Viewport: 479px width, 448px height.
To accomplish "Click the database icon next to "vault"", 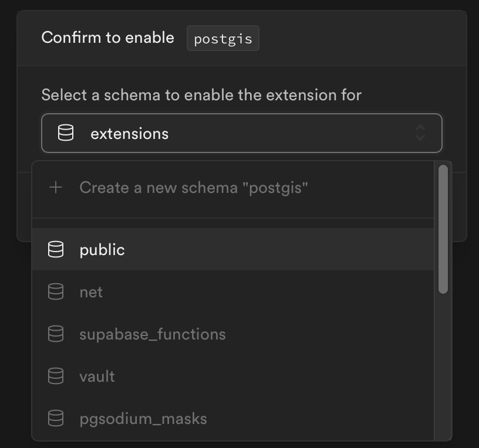I will [x=56, y=376].
